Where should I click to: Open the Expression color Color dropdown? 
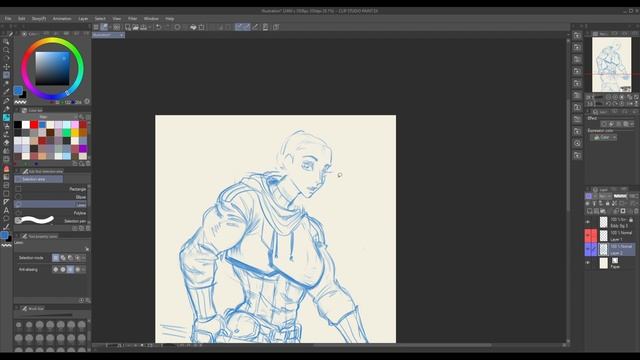(x=603, y=138)
